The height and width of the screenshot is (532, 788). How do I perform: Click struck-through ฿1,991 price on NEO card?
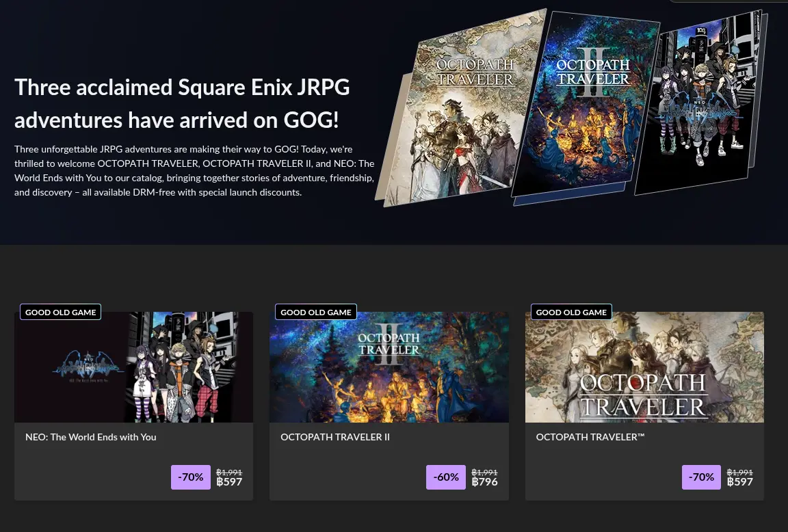coord(229,473)
